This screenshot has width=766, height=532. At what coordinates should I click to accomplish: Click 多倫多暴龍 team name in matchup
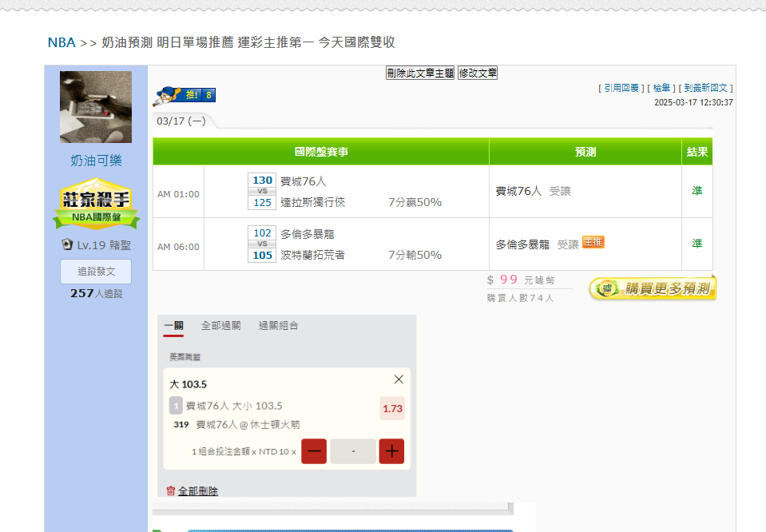pos(308,234)
